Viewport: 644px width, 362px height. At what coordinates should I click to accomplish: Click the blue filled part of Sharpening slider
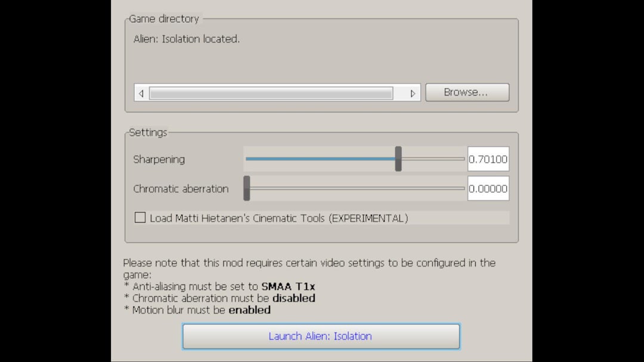[x=321, y=159]
